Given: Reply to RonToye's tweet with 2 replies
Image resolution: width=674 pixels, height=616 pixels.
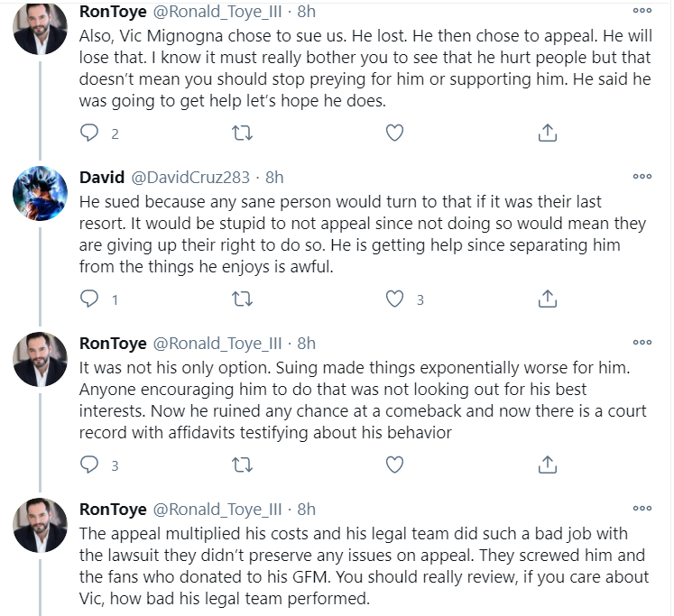Looking at the screenshot, I should (89, 133).
